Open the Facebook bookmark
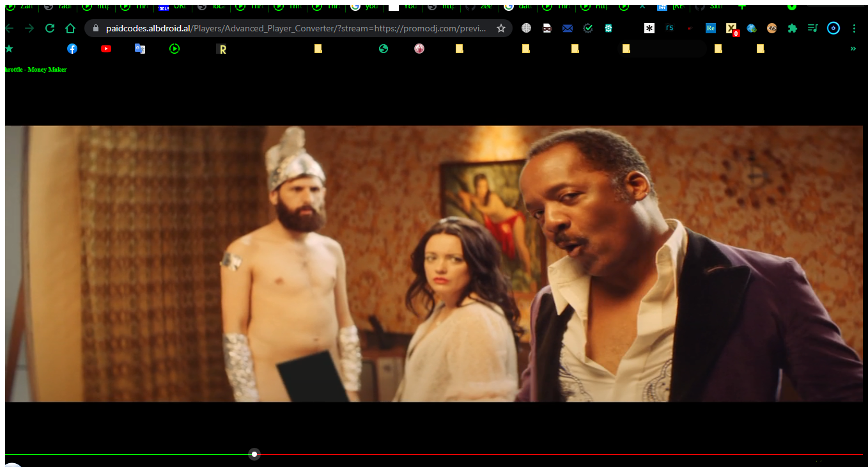Image resolution: width=868 pixels, height=467 pixels. [x=72, y=49]
